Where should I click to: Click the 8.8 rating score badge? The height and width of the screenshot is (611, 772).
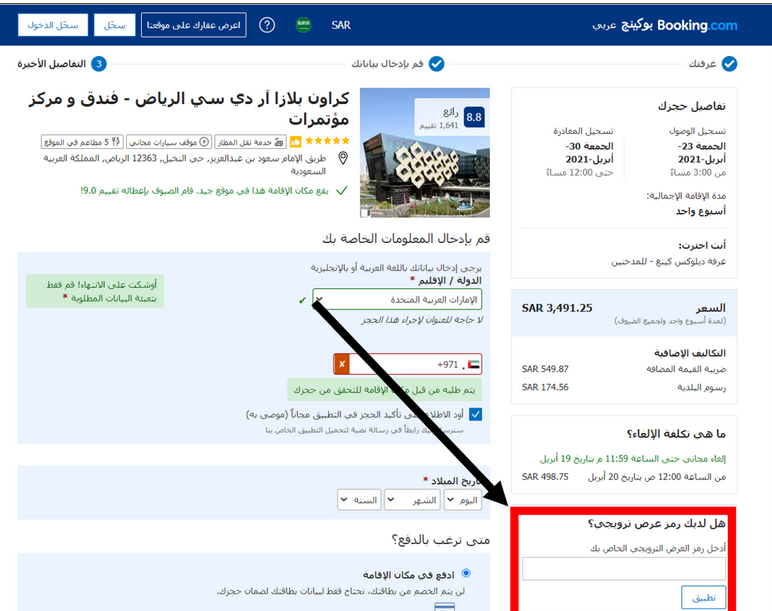tap(474, 117)
